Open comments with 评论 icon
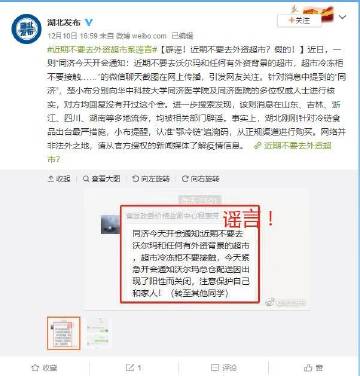The image size is (360, 376). [x=224, y=368]
